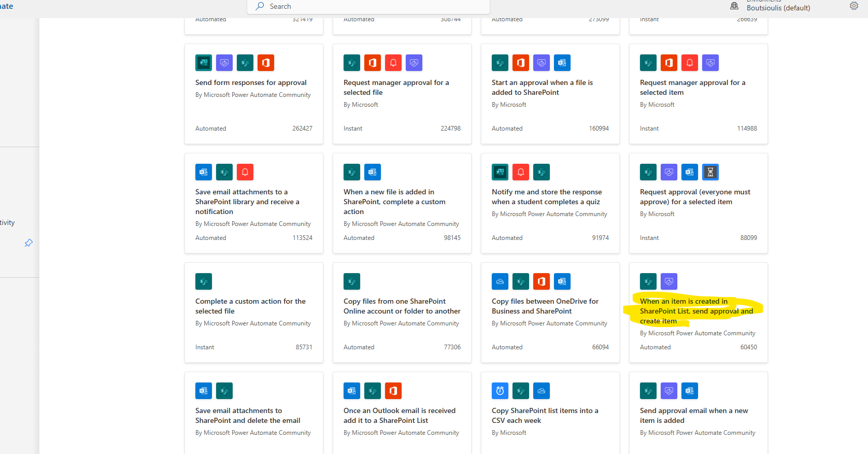Image resolution: width=868 pixels, height=454 pixels.
Task: Click the pin icon in left sidebar
Action: (29, 243)
